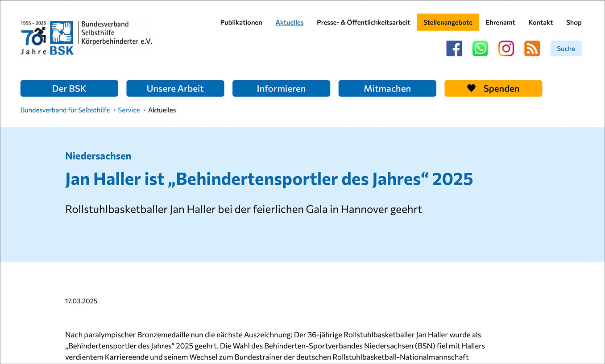Screen dimensions: 605x364
Task: Open the Bundesverband für Selbsthilfe breadcrumb link
Action: coord(65,110)
